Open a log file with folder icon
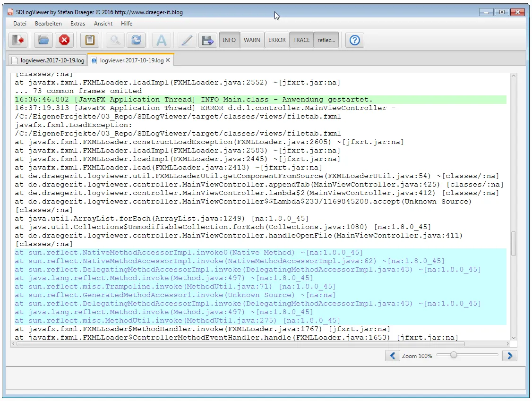532x401 pixels. [x=44, y=40]
